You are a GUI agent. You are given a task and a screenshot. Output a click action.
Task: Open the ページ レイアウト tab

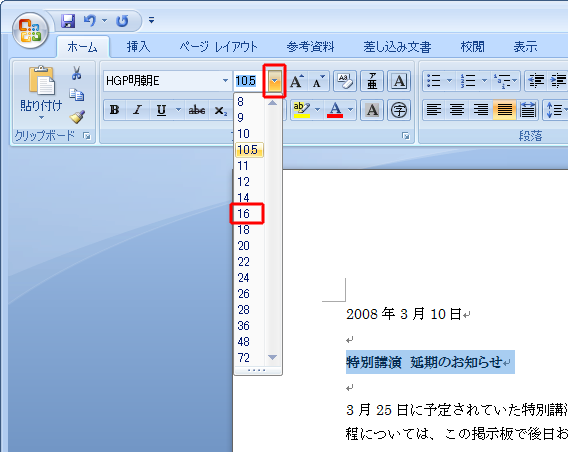tap(218, 47)
